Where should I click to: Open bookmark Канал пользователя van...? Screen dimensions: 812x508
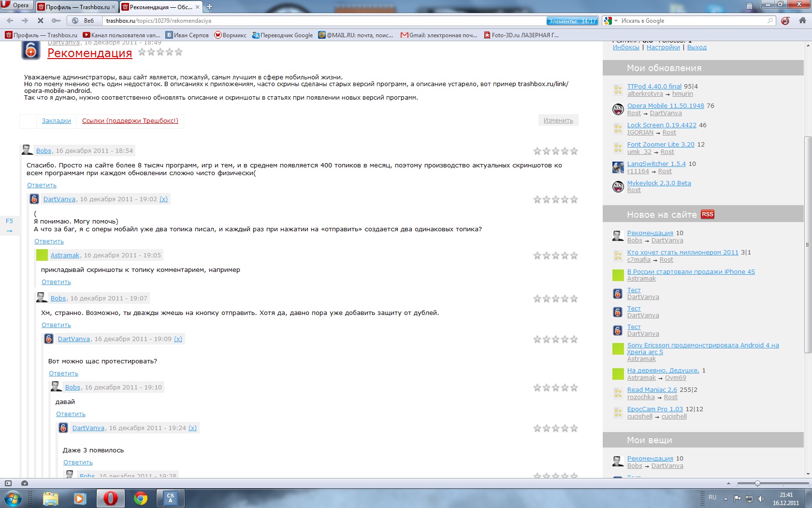click(x=121, y=35)
